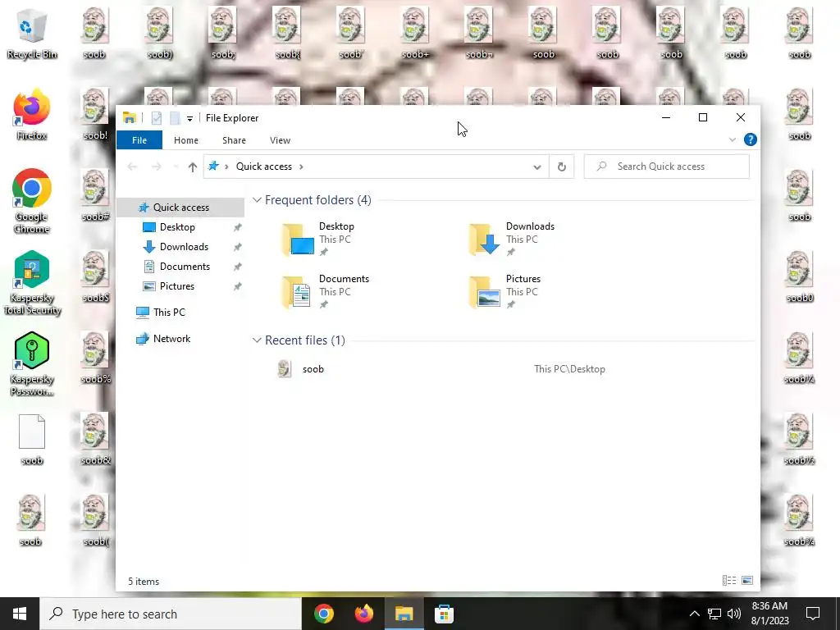Launch Firefox from the desktop shortcut
Viewport: 840px width, 630px height.
(32, 115)
